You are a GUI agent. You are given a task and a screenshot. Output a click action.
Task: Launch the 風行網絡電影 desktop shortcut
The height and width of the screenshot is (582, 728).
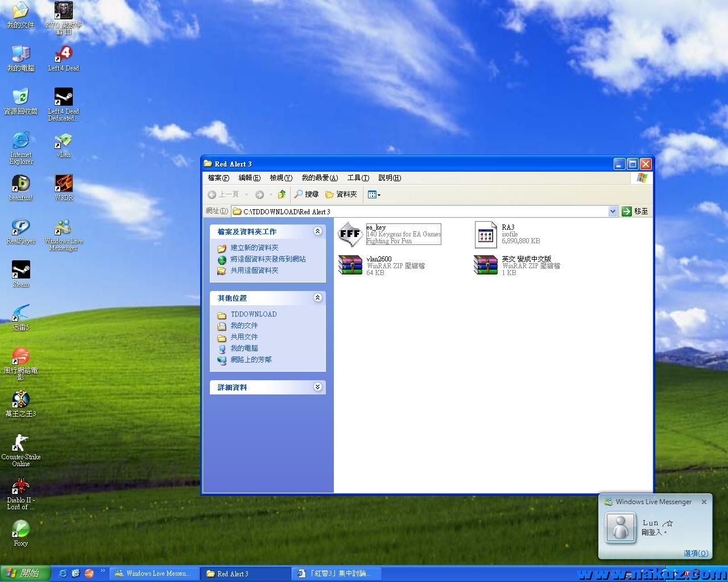pyautogui.click(x=20, y=364)
